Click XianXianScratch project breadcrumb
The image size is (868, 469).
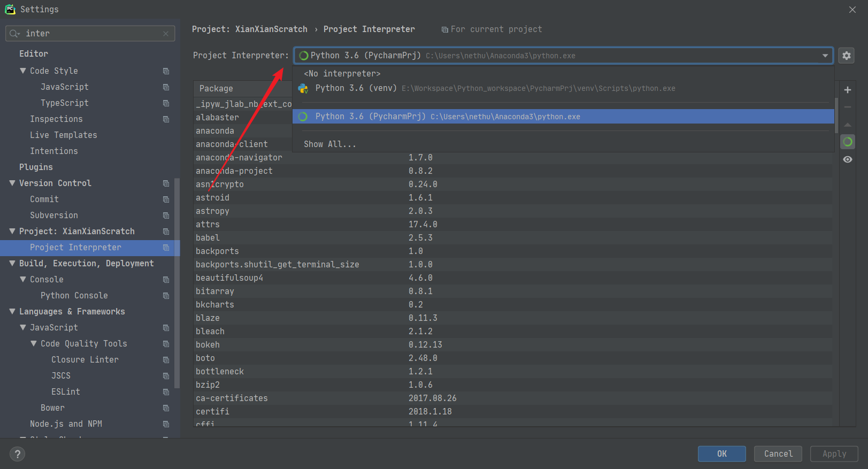coord(250,29)
